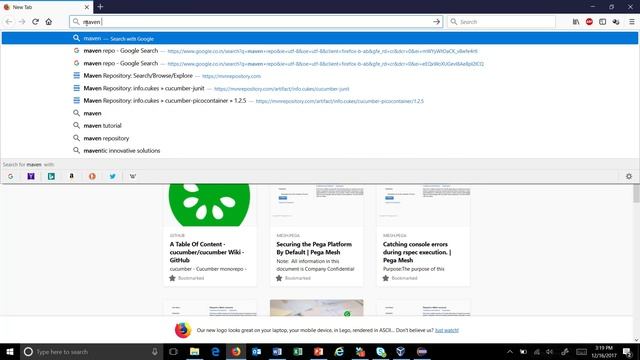This screenshot has width=640, height=360.
Task: Click the Go arrow in the address bar
Action: 436,22
